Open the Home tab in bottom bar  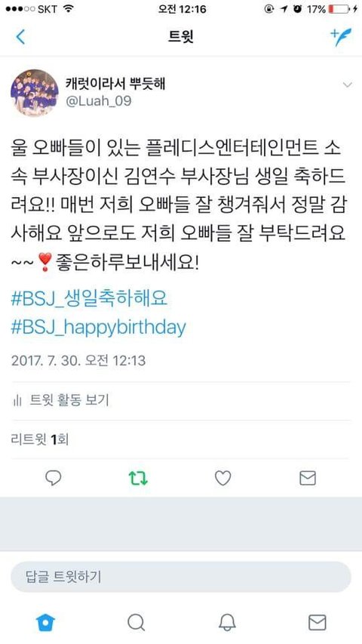pos(45,623)
